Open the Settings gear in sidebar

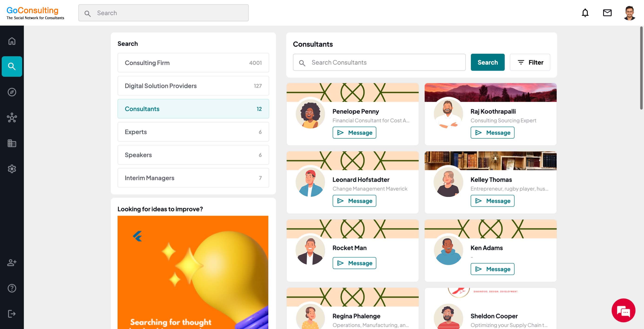coord(12,169)
